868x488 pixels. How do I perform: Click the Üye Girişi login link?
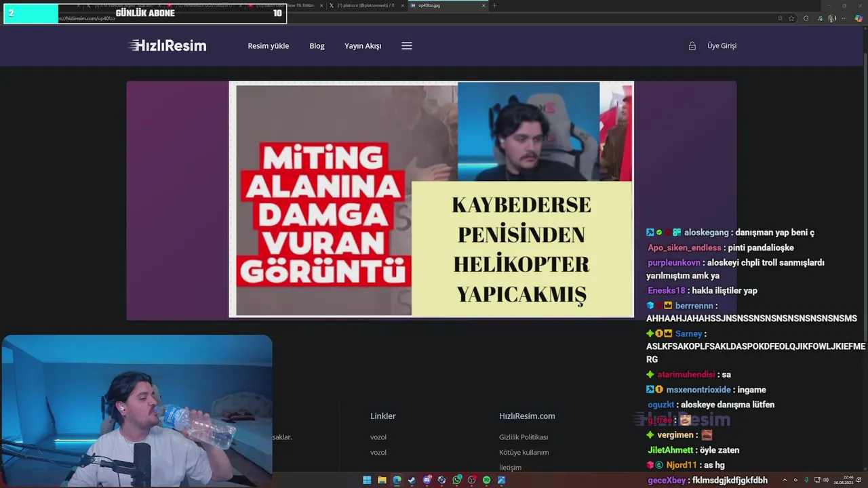[x=722, y=46]
